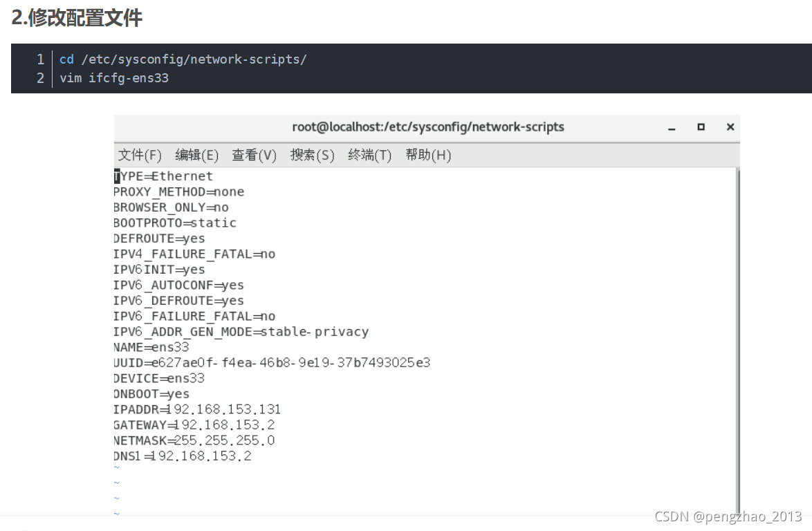Open the 文件(F) menu in terminal
Image resolution: width=812 pixels, height=531 pixels.
[140, 155]
